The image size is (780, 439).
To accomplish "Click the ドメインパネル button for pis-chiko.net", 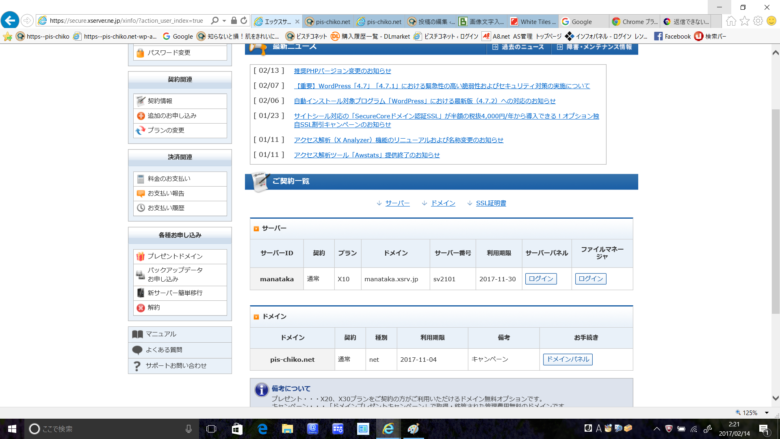I will coord(568,359).
